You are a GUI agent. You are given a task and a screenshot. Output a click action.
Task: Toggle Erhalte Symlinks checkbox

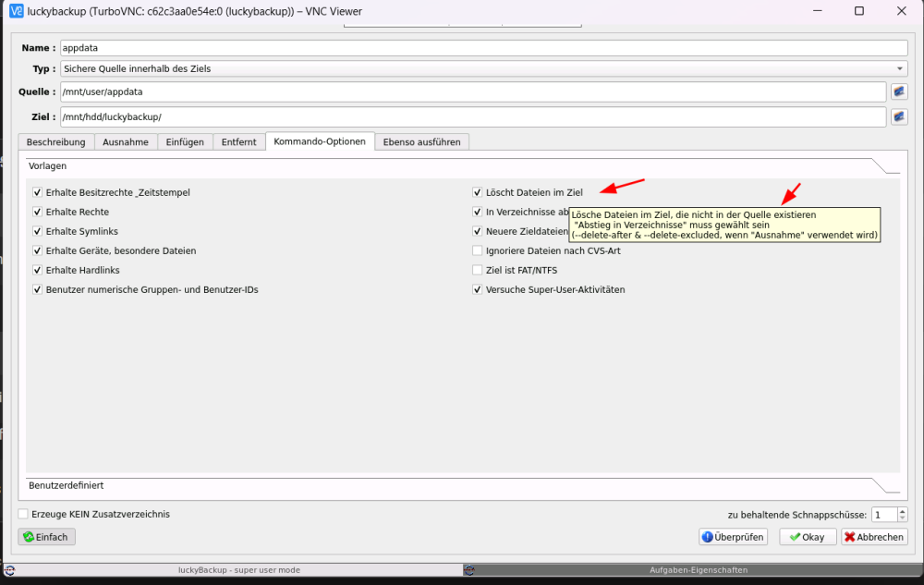pyautogui.click(x=37, y=231)
